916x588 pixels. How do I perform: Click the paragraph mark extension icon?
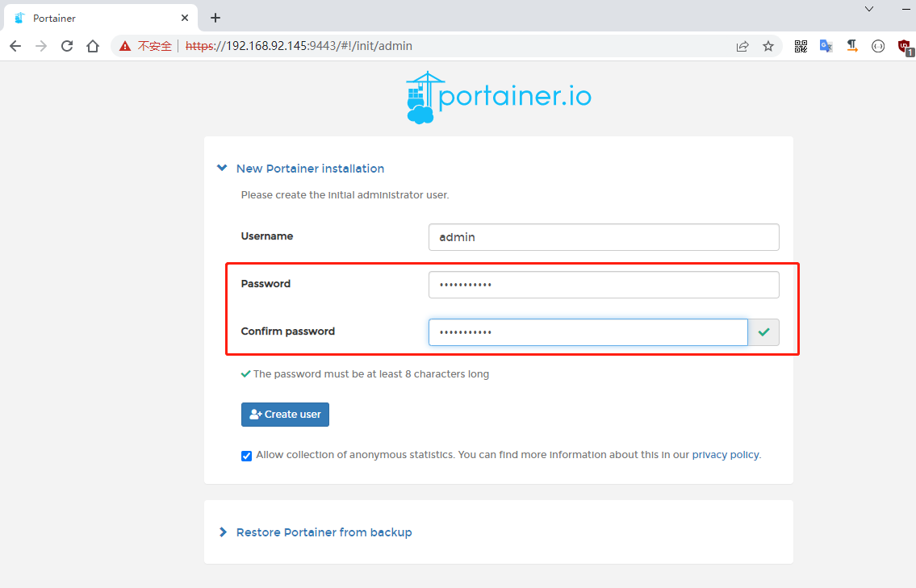[852, 46]
